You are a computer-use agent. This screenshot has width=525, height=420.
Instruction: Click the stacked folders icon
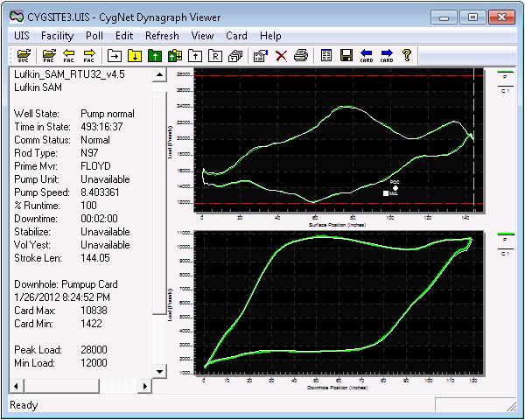coord(235,56)
